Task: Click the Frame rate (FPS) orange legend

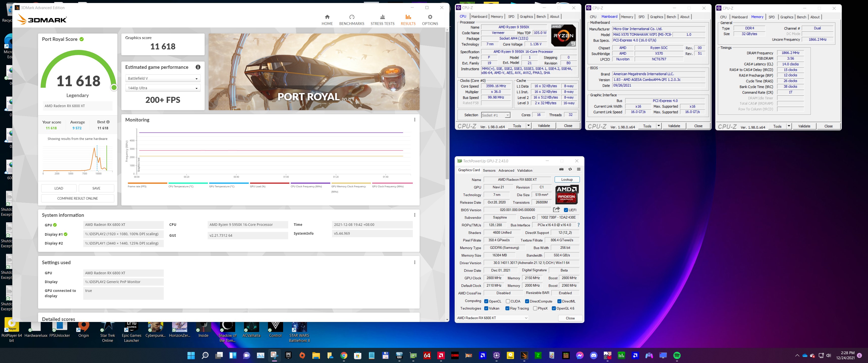Action: tap(147, 185)
